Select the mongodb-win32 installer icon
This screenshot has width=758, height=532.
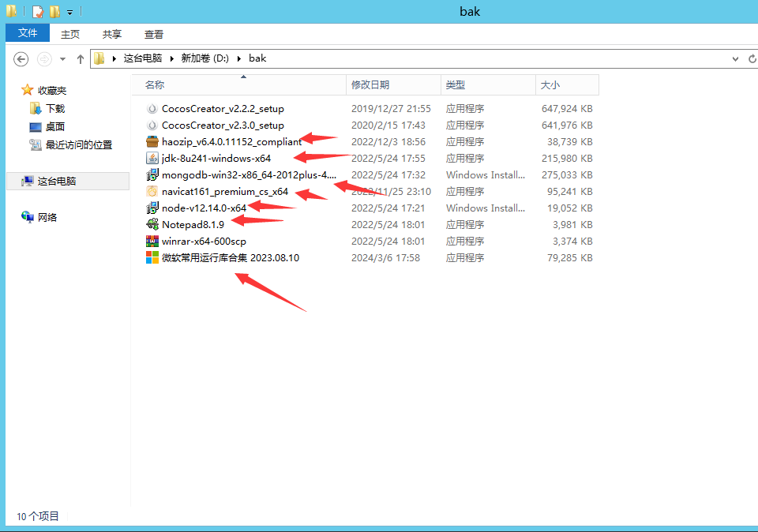(152, 175)
